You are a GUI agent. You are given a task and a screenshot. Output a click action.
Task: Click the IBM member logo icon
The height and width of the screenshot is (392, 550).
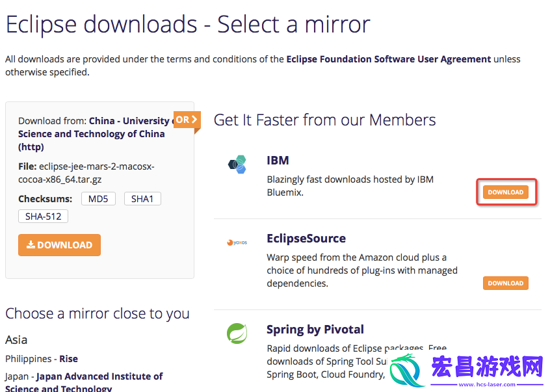click(237, 164)
